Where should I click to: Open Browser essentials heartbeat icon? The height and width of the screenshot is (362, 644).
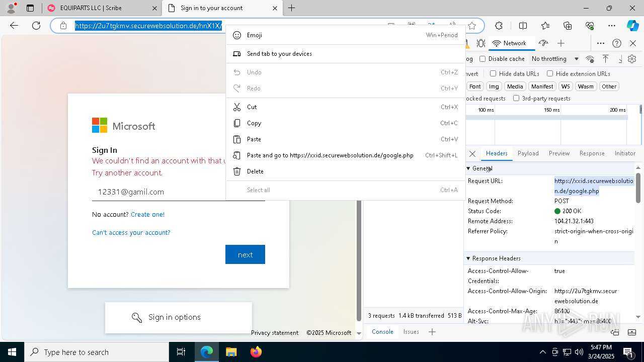tap(590, 26)
